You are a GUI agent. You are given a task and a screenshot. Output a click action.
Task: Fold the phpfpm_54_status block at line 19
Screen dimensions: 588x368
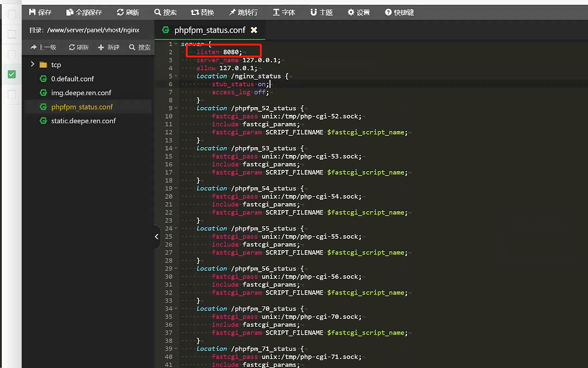pyautogui.click(x=176, y=188)
